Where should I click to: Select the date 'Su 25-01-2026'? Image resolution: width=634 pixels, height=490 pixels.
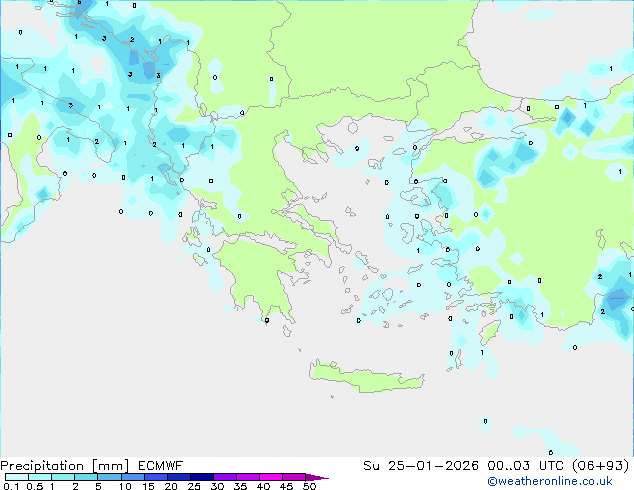click(x=421, y=466)
